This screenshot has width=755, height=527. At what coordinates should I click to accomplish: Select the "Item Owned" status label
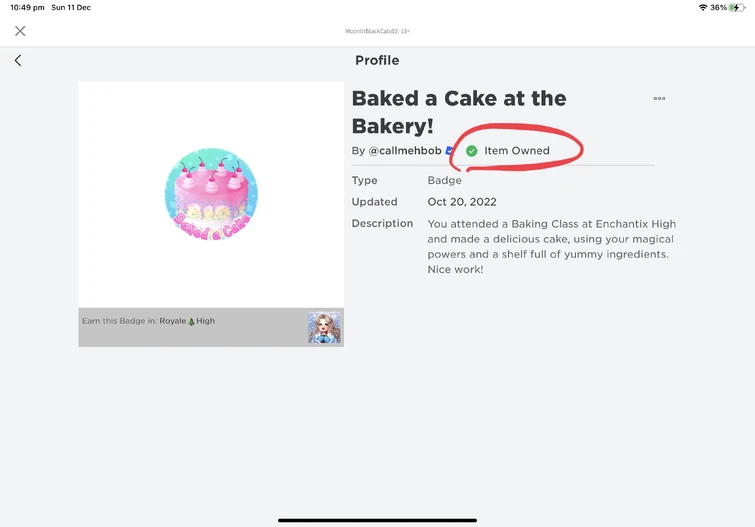click(516, 151)
